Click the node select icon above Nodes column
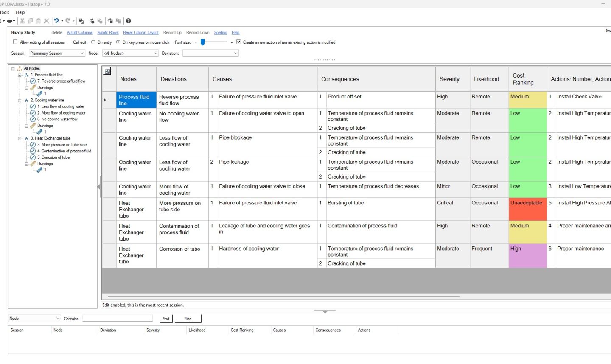611x364 pixels. click(108, 72)
